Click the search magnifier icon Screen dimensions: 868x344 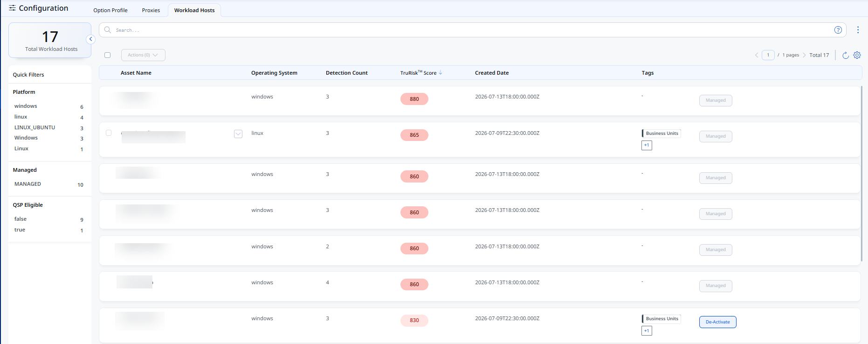pyautogui.click(x=108, y=30)
